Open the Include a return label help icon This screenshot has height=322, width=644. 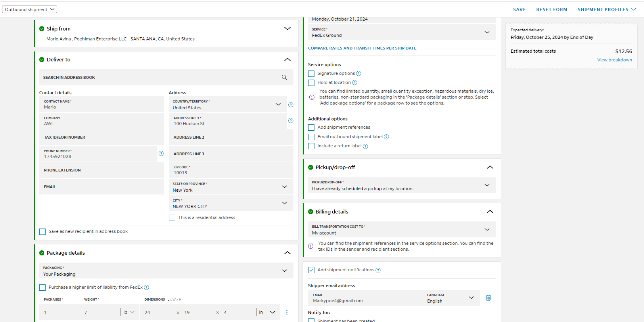365,146
